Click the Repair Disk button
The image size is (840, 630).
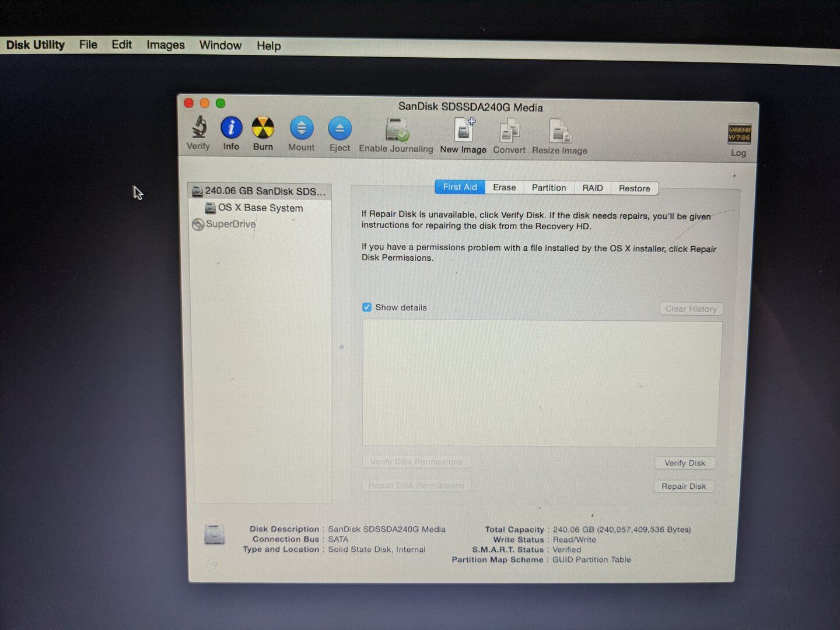[684, 486]
